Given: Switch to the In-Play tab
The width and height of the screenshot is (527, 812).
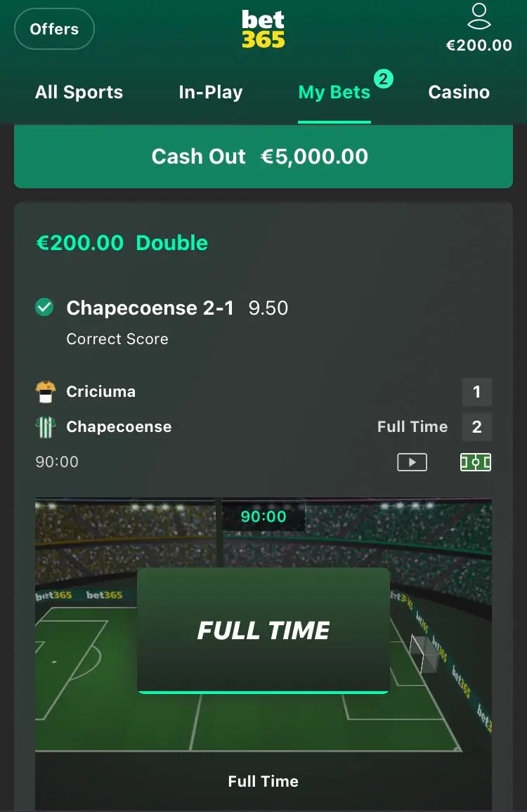Looking at the screenshot, I should (210, 92).
